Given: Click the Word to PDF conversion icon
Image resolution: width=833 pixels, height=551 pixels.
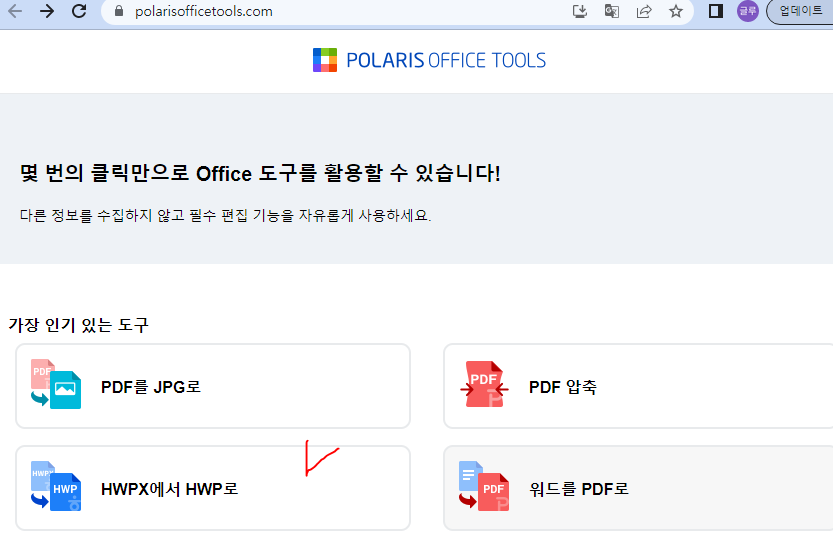Looking at the screenshot, I should [484, 486].
